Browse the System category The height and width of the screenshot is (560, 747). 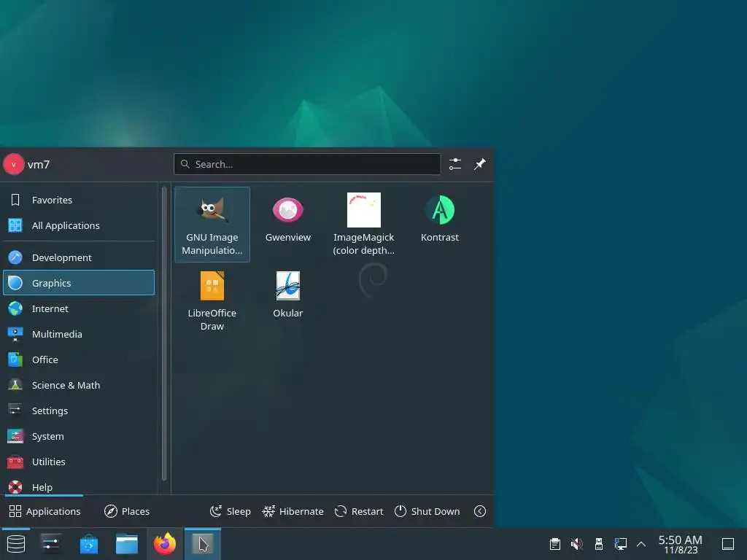pos(79,436)
